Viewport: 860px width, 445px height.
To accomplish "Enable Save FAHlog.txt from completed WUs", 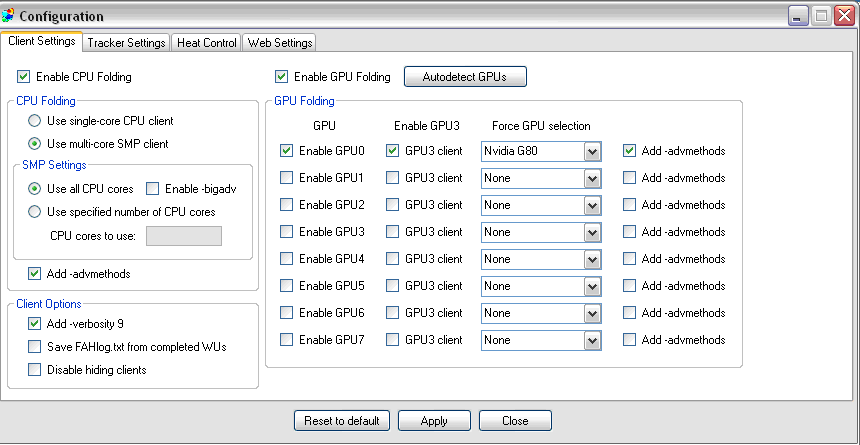I will pyautogui.click(x=35, y=347).
